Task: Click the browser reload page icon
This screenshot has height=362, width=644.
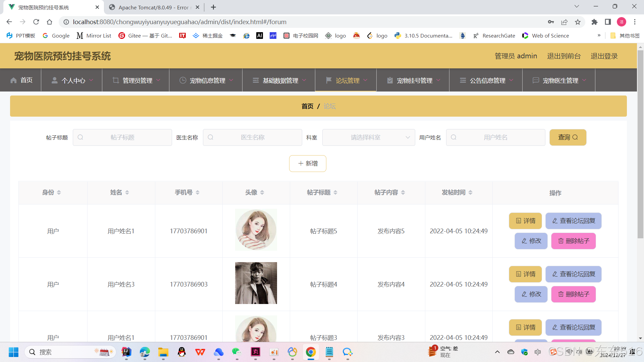Action: (x=36, y=22)
